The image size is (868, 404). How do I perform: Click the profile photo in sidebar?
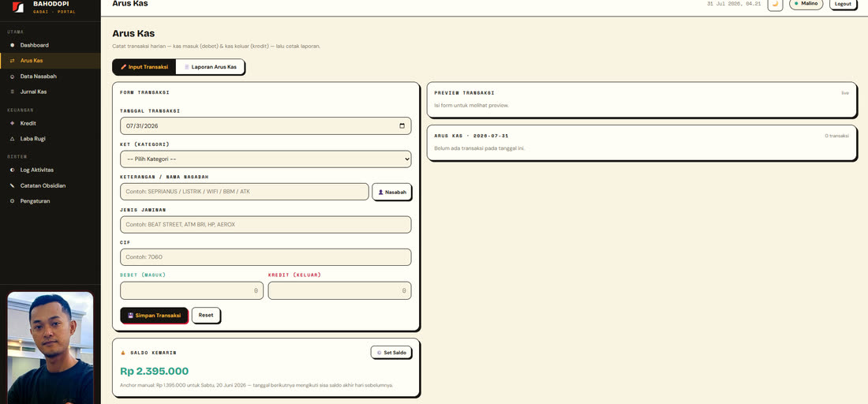tap(51, 347)
